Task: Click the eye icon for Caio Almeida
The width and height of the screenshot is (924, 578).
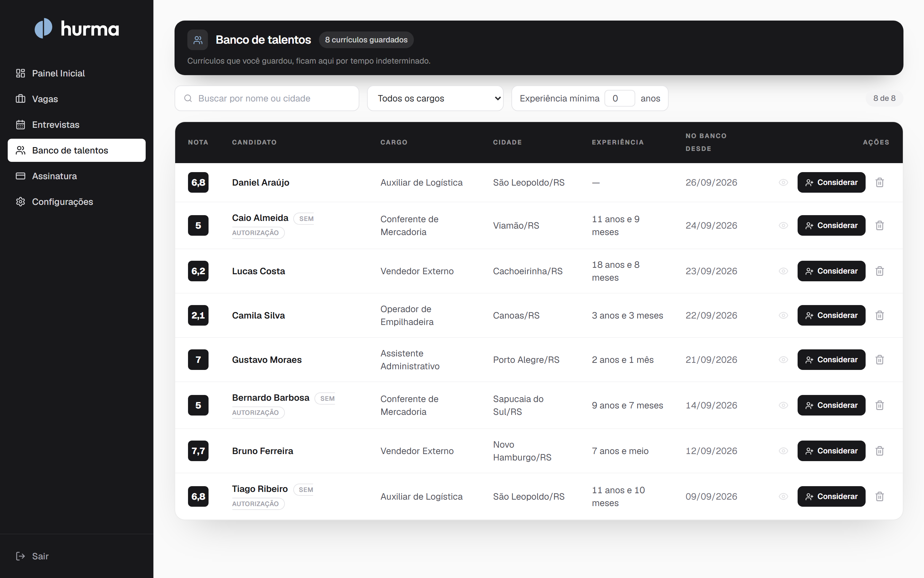Action: 783,225
